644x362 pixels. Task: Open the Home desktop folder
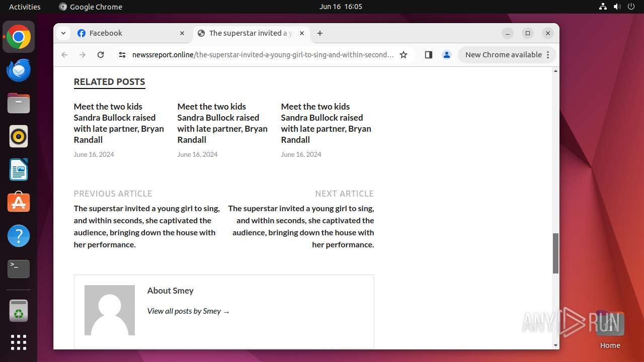tap(610, 329)
